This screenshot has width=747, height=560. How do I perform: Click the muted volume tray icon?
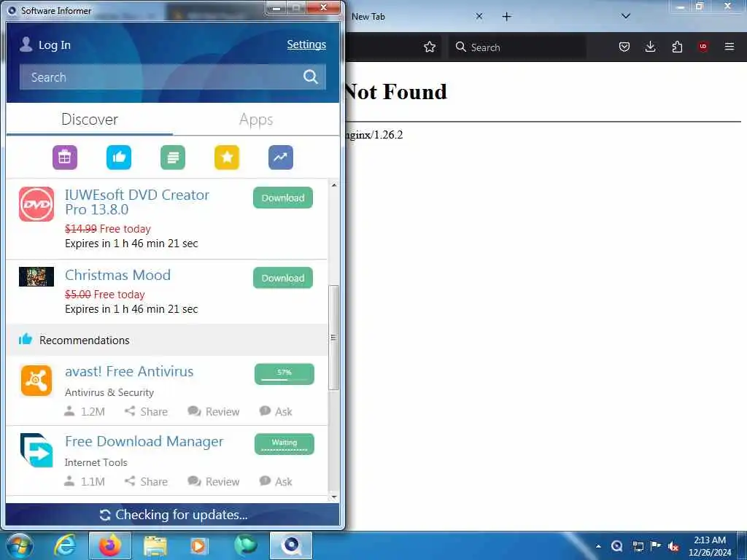coord(673,546)
